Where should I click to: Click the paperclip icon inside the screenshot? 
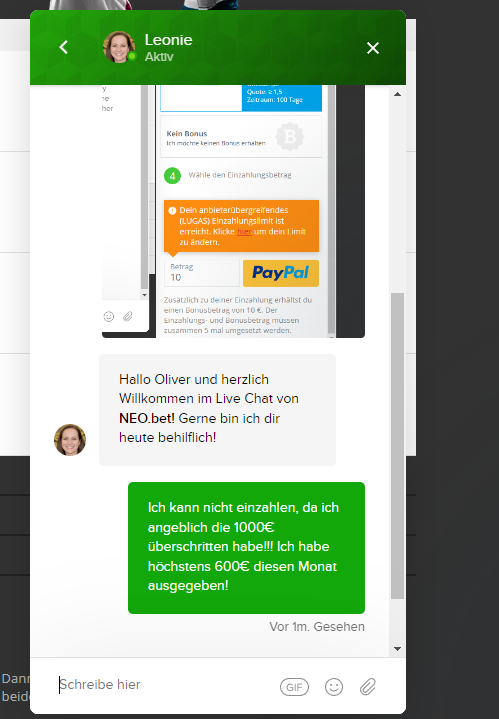pos(128,316)
